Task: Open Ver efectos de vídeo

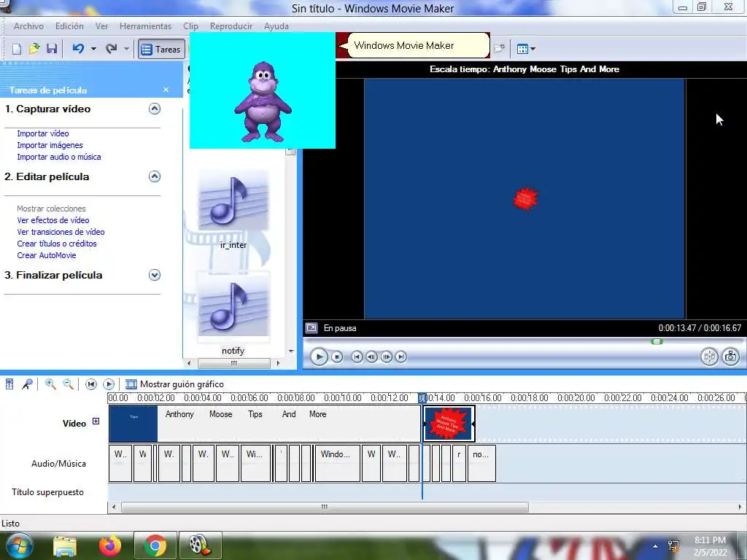Action: 53,220
